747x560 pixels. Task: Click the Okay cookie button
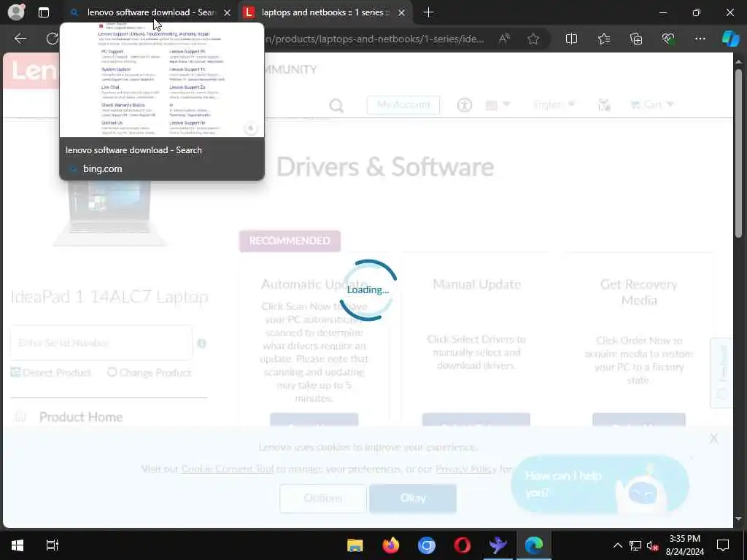pos(413,498)
